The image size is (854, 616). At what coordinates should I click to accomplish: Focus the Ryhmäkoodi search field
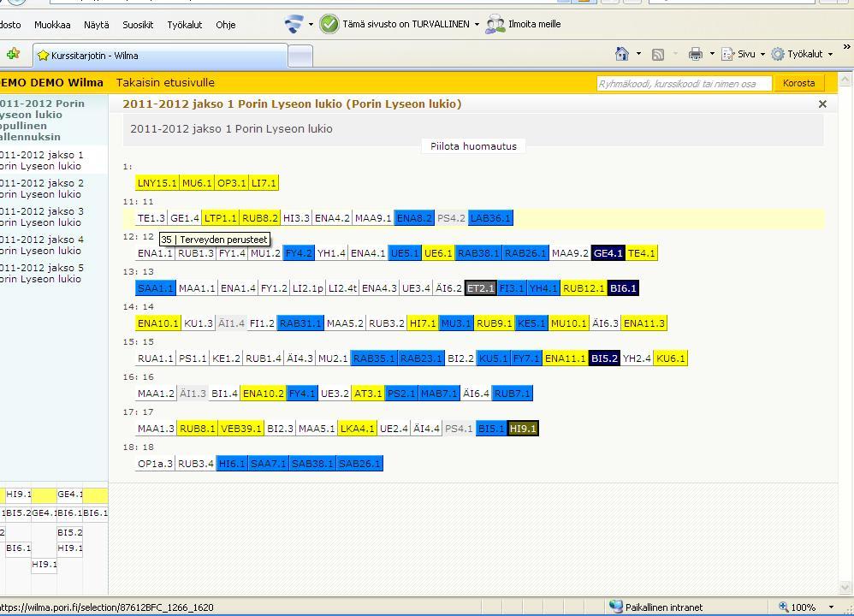click(x=684, y=84)
